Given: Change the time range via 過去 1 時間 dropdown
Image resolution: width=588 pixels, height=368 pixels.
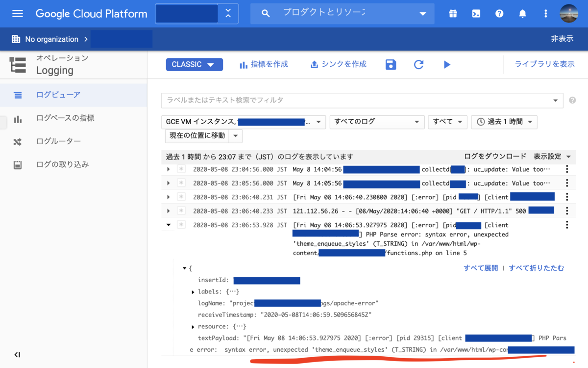Looking at the screenshot, I should [504, 122].
